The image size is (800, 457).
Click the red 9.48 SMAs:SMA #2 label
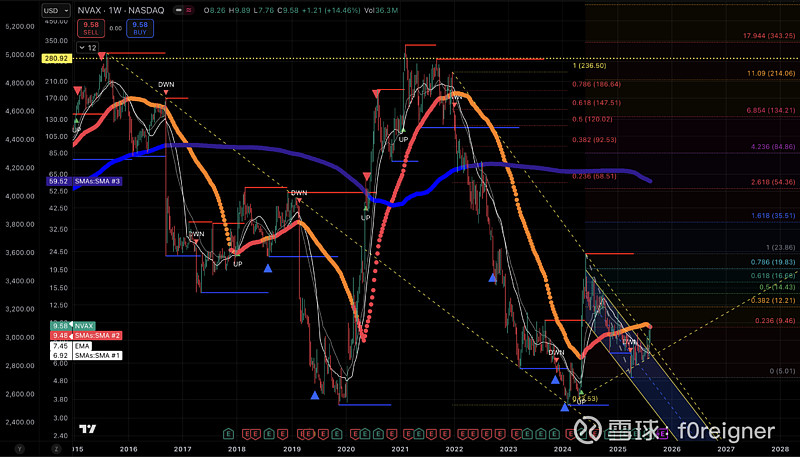coord(86,336)
